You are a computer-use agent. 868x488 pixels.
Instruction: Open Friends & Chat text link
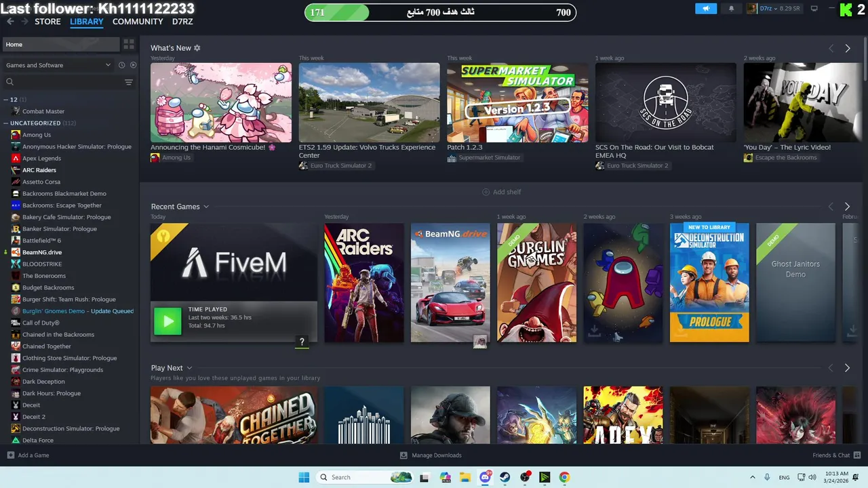pos(831,455)
